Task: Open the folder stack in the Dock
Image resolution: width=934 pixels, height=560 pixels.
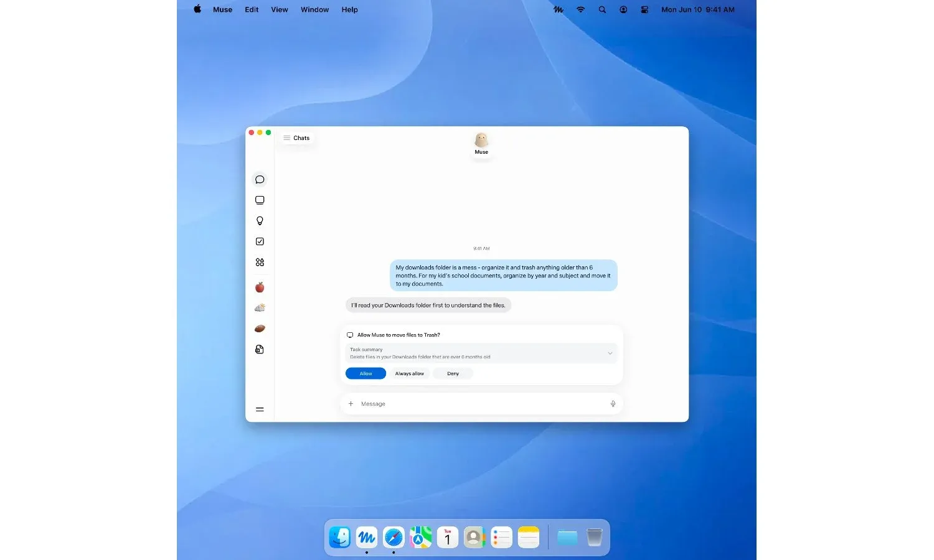Action: pyautogui.click(x=567, y=537)
